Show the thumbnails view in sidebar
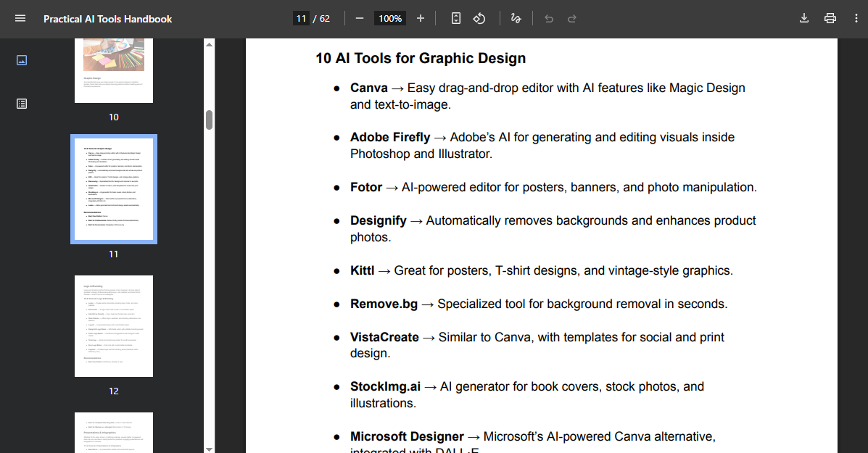The height and width of the screenshot is (453, 868). 22,60
